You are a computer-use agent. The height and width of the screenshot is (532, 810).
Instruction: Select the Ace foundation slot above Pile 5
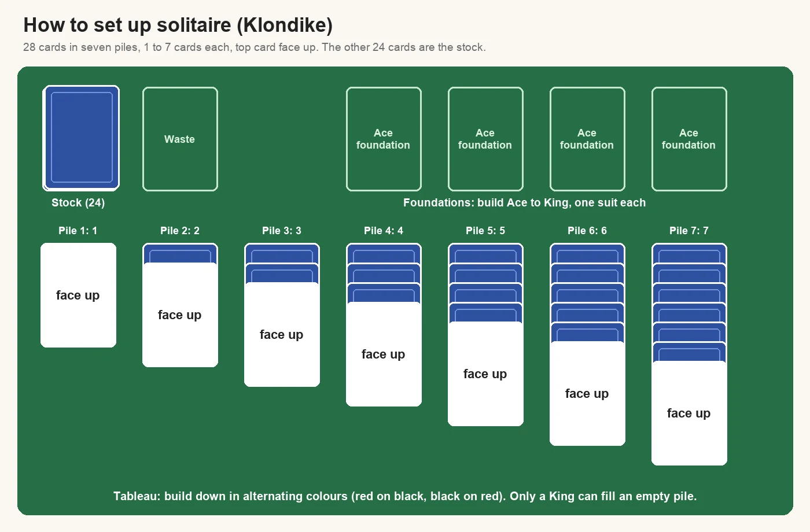[x=485, y=139]
